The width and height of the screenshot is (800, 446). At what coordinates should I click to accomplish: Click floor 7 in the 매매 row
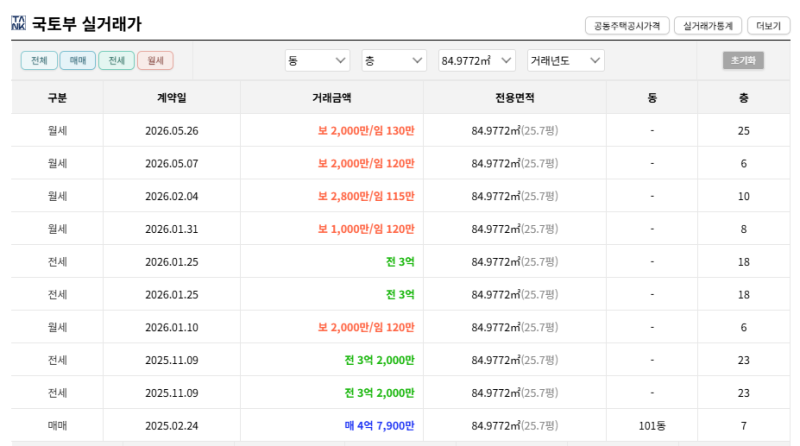[x=744, y=426]
